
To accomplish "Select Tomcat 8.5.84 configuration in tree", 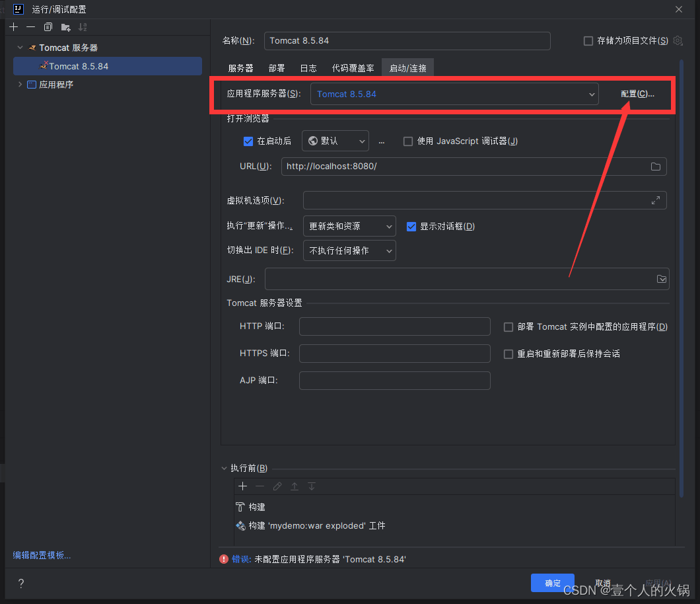I will pyautogui.click(x=108, y=66).
